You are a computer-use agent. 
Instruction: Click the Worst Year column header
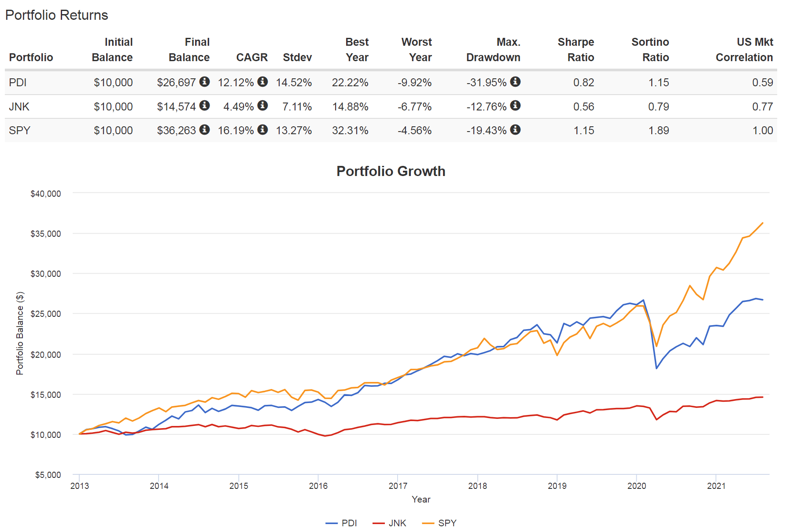pyautogui.click(x=417, y=50)
